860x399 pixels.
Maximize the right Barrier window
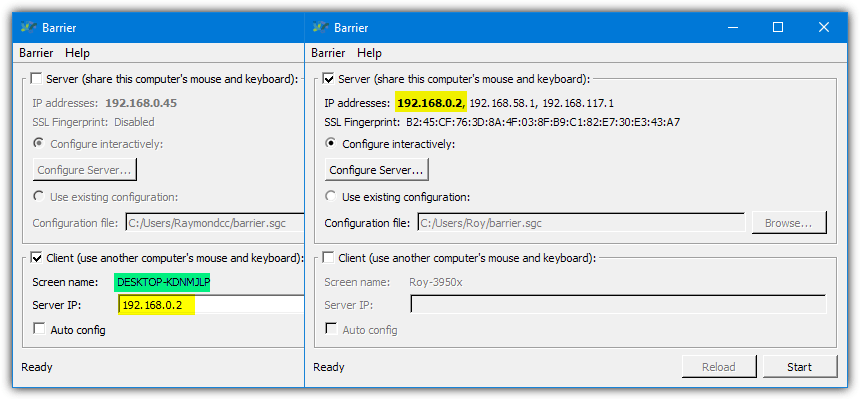(x=778, y=27)
